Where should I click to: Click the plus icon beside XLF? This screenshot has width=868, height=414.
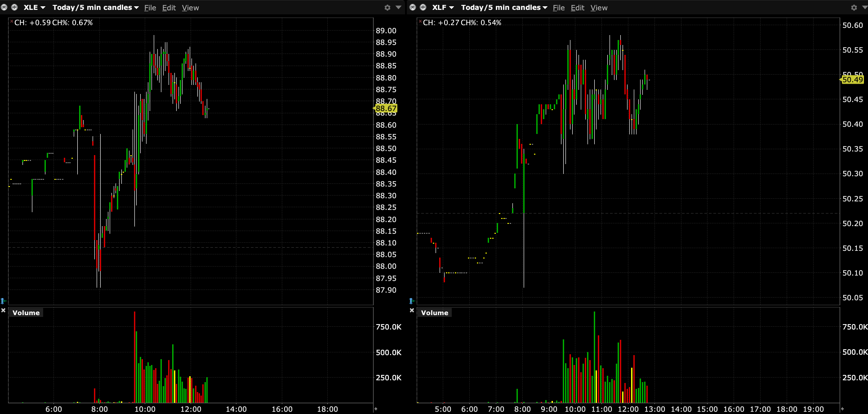point(423,7)
